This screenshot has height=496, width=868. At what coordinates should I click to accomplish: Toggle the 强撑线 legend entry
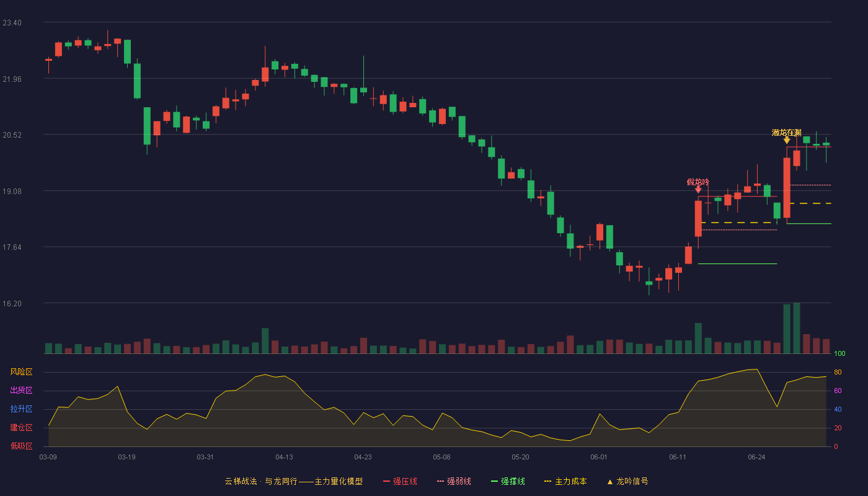(x=508, y=481)
